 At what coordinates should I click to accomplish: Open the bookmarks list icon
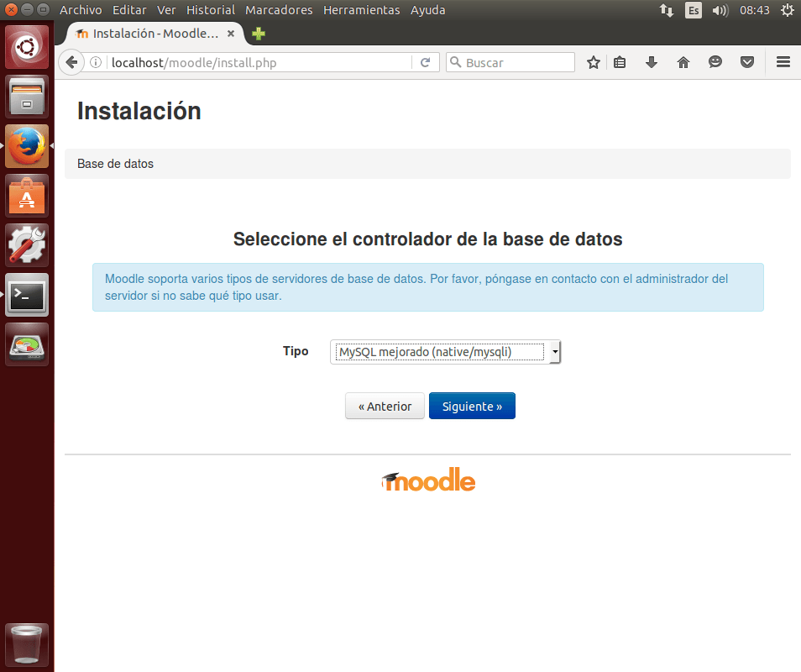(x=620, y=62)
